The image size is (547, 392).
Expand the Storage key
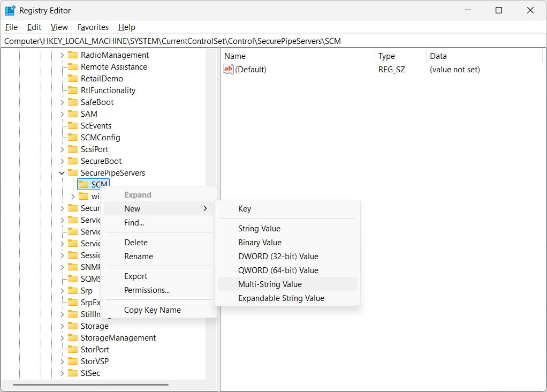62,326
